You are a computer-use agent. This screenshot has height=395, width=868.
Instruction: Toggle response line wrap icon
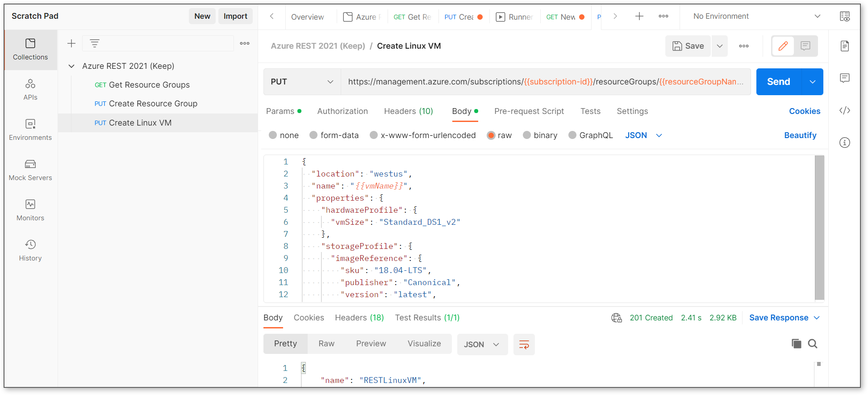tap(524, 345)
